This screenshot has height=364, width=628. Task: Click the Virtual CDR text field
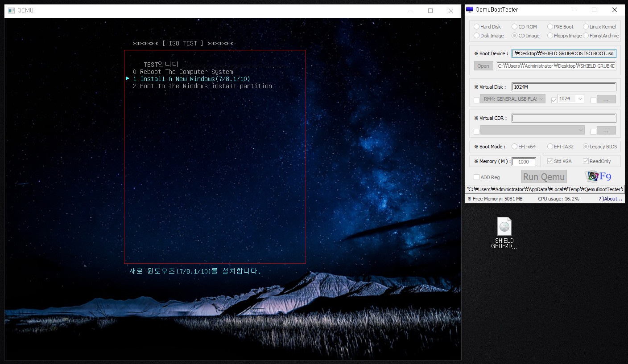pos(564,118)
